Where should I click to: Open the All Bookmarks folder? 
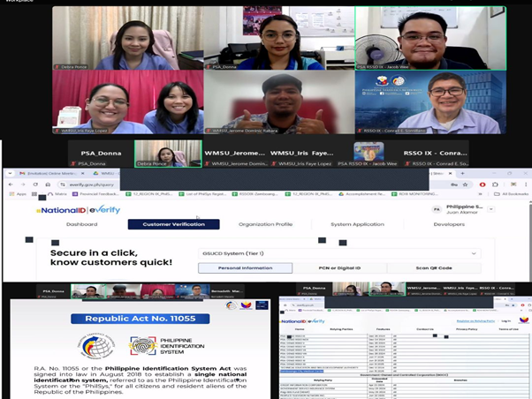click(512, 194)
